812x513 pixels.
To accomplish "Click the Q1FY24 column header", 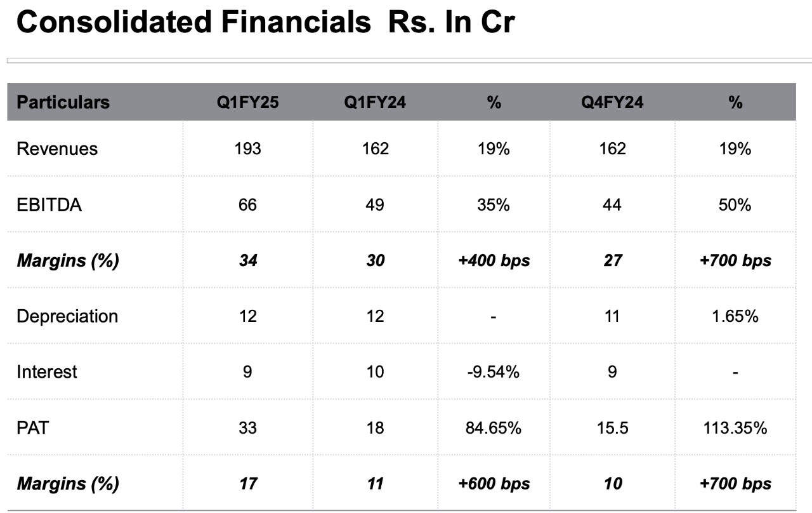I will (x=375, y=102).
